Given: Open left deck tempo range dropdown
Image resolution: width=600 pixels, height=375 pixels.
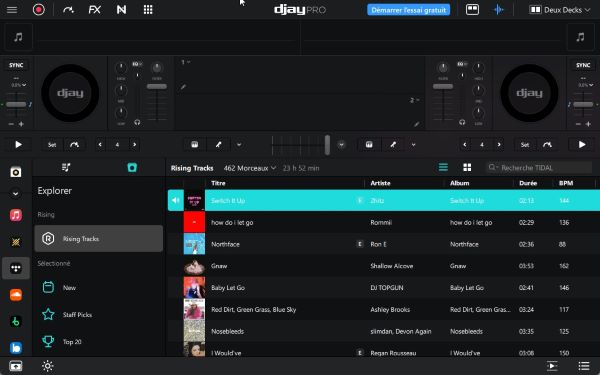Looking at the screenshot, I should [18, 85].
